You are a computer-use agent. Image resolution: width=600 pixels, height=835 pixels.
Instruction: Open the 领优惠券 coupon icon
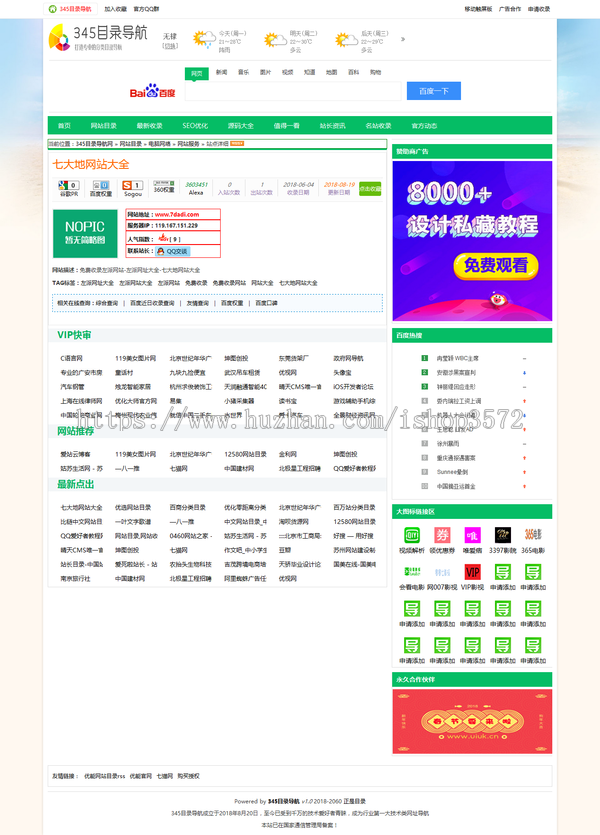point(442,535)
